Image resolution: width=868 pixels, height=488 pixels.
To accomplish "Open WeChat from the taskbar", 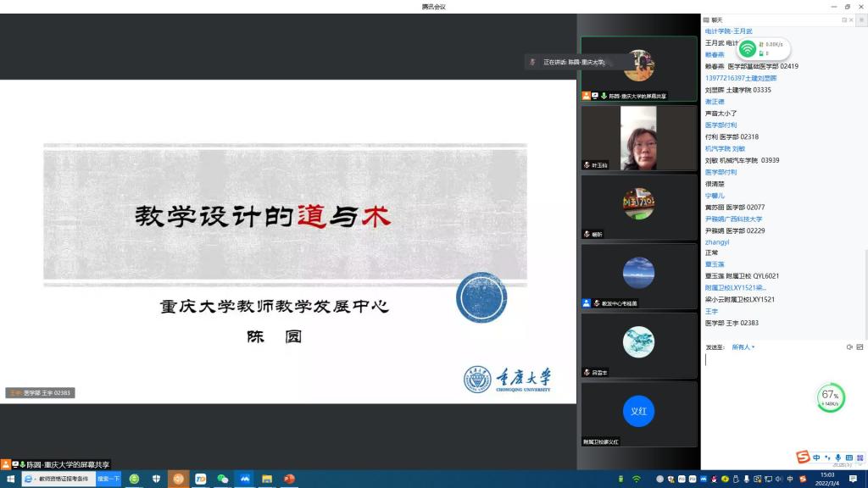I will point(223,480).
